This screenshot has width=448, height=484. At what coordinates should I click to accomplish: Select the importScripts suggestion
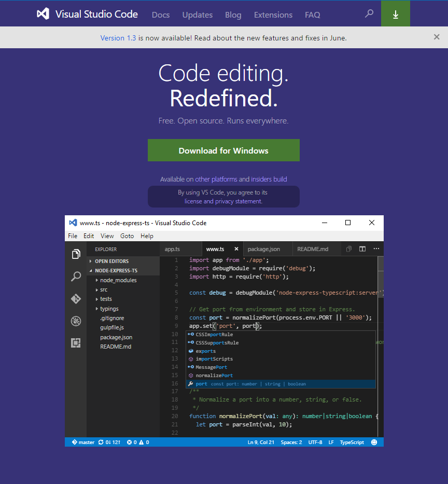[281, 358]
